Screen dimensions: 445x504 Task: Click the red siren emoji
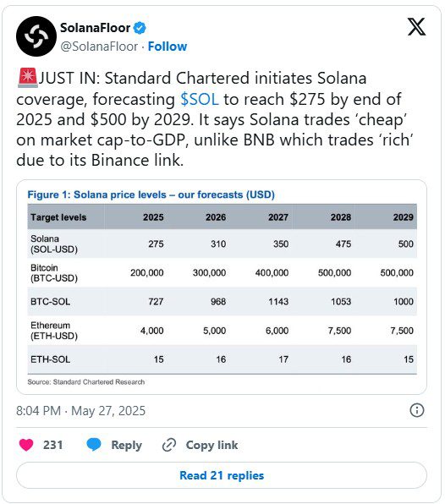pos(27,78)
